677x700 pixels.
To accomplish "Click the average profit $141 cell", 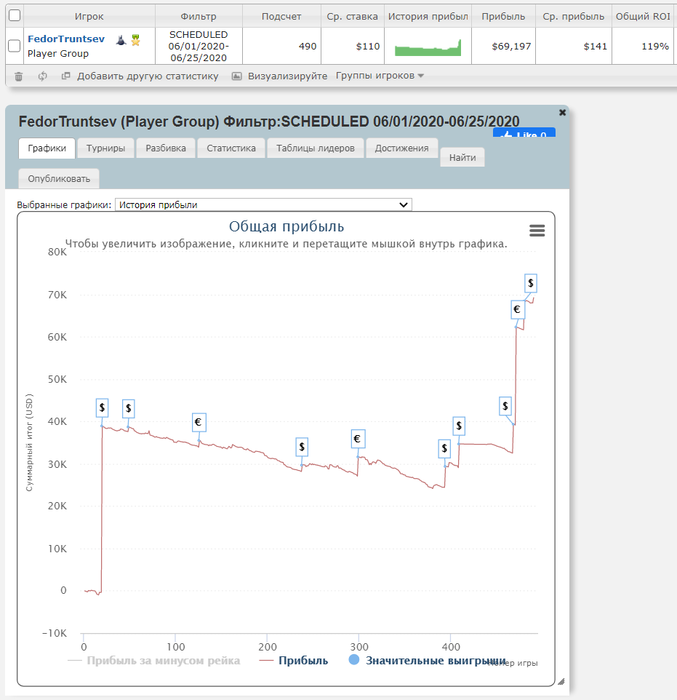I will [573, 46].
